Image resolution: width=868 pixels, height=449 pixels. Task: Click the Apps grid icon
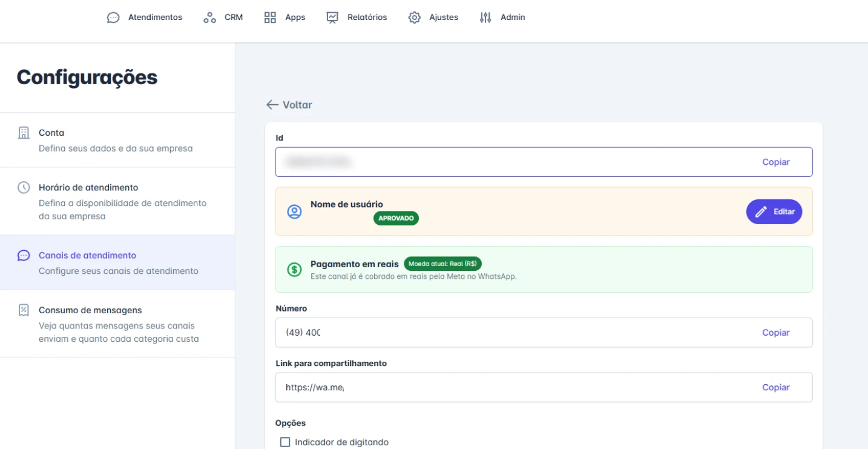pyautogui.click(x=270, y=18)
